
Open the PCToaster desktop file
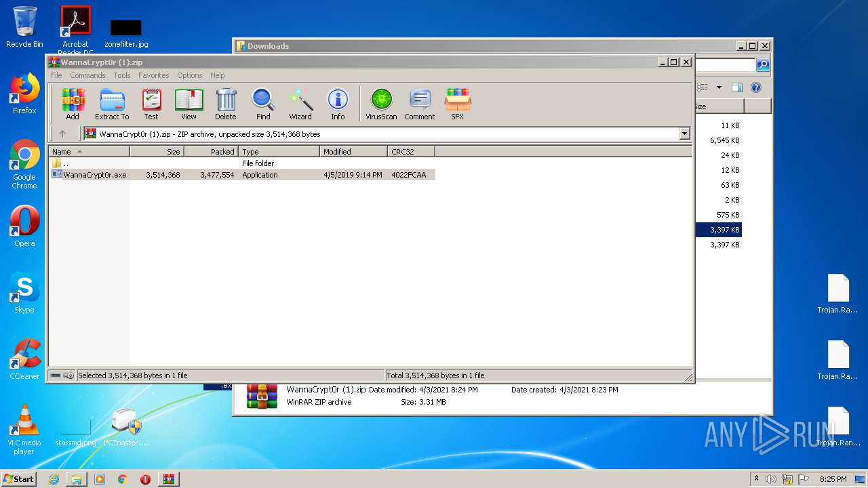pos(126,427)
